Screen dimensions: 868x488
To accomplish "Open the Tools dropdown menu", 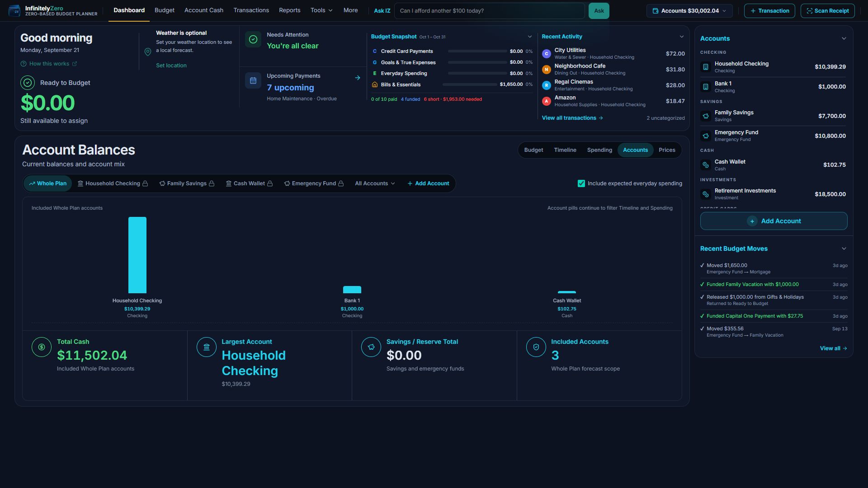I will (321, 10).
